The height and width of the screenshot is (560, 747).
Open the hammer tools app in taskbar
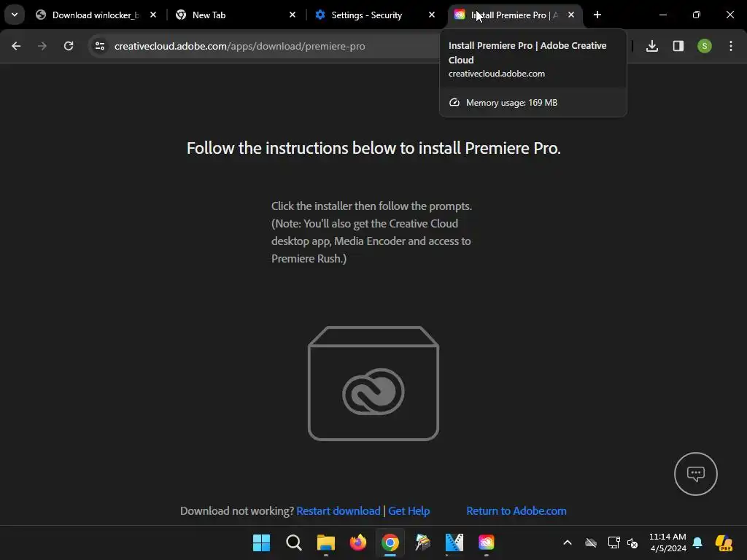422,542
